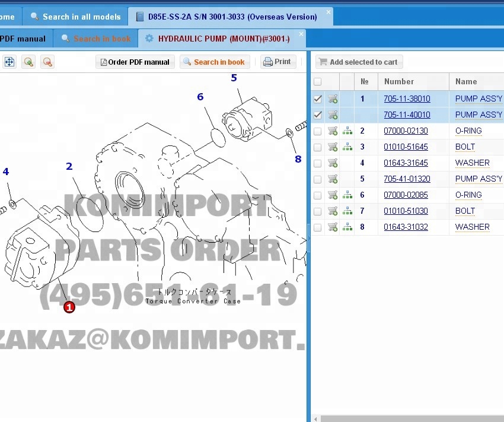Add part 705-11-40010 to cart
The height and width of the screenshot is (422, 504).
point(333,115)
